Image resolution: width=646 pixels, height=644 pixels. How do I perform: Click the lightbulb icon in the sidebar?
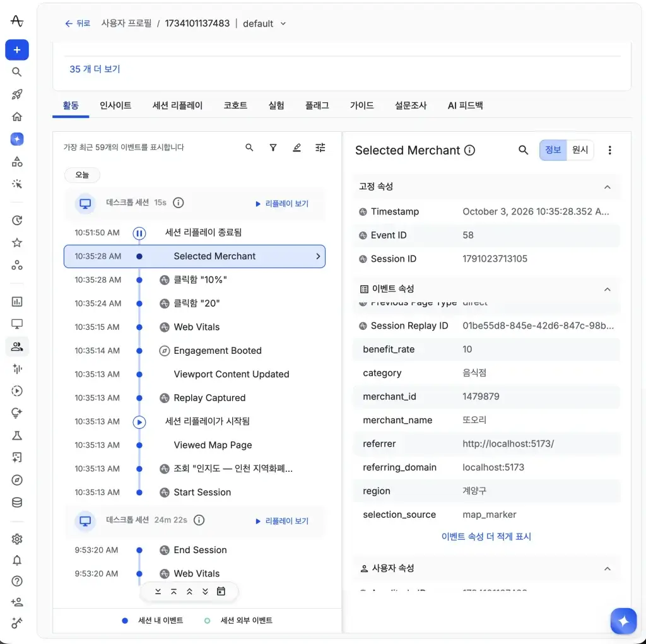click(x=17, y=413)
